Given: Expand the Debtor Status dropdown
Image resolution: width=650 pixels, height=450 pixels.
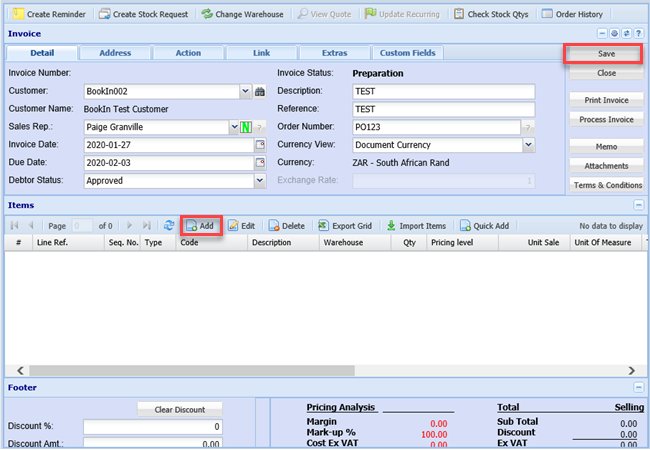Looking at the screenshot, I should coord(259,181).
